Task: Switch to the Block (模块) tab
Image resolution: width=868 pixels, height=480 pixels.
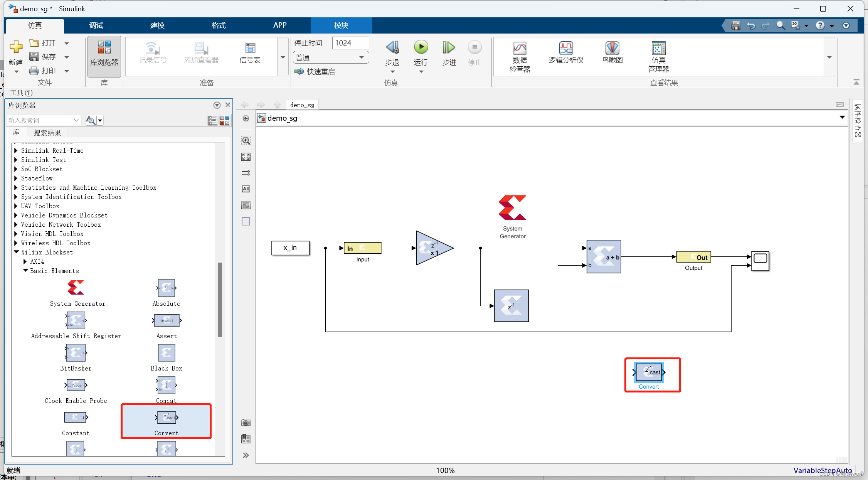Action: (341, 25)
